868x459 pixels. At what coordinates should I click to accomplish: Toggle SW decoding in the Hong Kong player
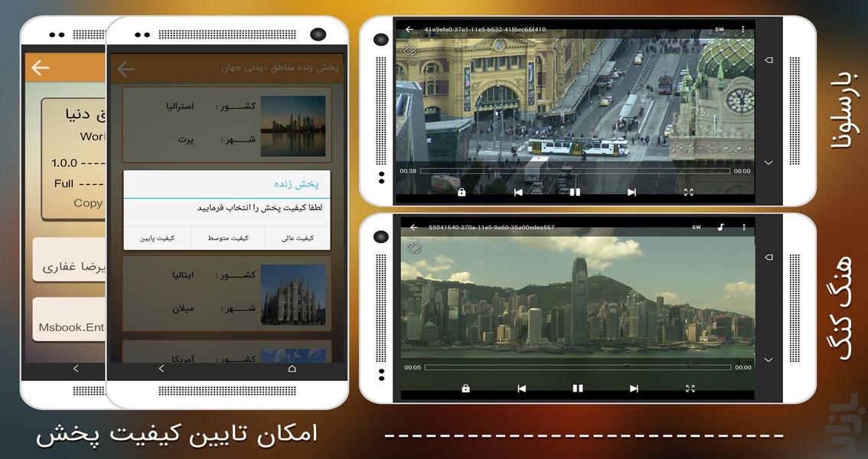pyautogui.click(x=697, y=226)
